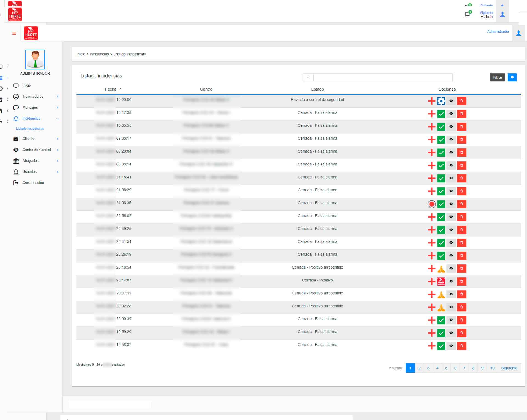Click Cerrar sesión in the sidebar

[33, 183]
